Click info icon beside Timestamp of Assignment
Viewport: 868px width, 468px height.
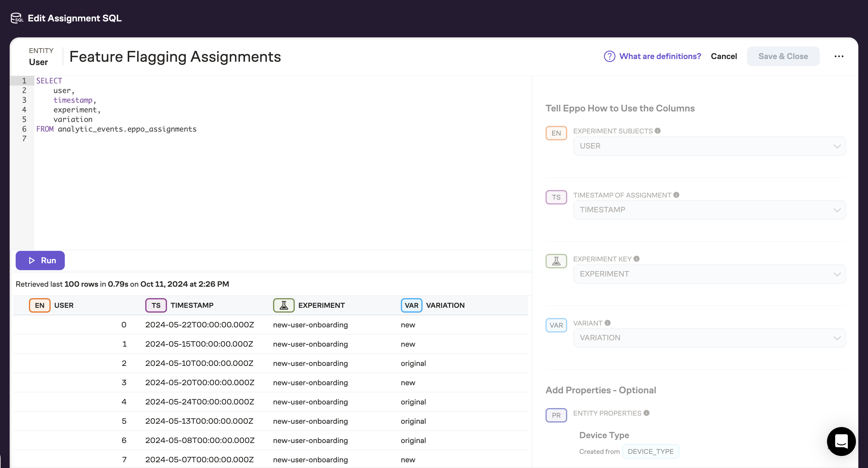point(676,195)
